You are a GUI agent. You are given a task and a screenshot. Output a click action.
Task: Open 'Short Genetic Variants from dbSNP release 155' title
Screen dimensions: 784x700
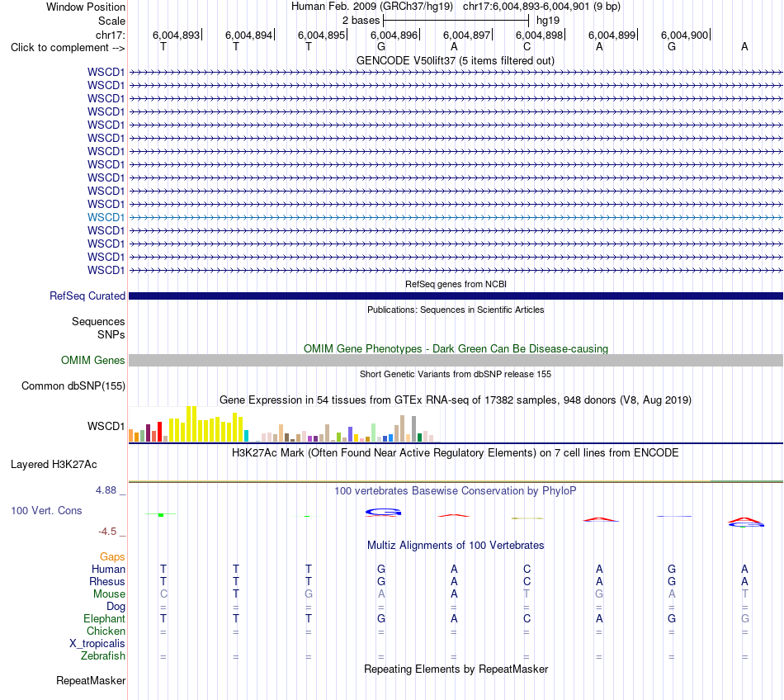tap(456, 374)
